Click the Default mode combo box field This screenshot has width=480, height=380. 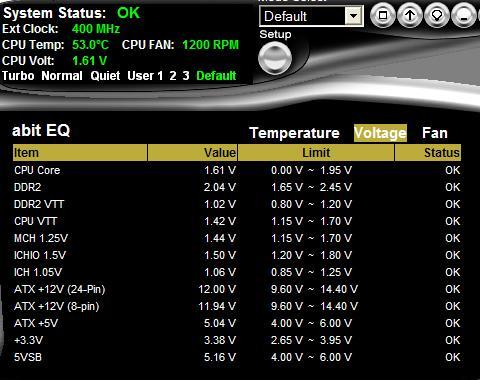311,16
